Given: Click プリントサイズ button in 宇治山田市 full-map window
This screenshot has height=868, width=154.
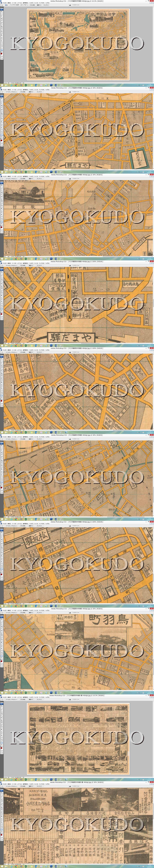Looking at the screenshot, I should click(46, 5).
